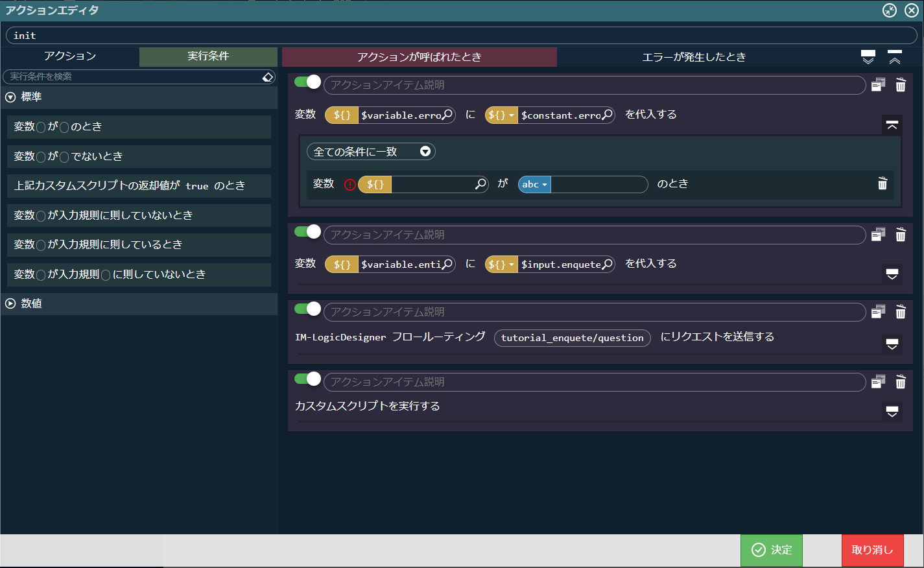This screenshot has width=924, height=568.
Task: Search value in $input.enquete field magnifier
Action: 607,264
